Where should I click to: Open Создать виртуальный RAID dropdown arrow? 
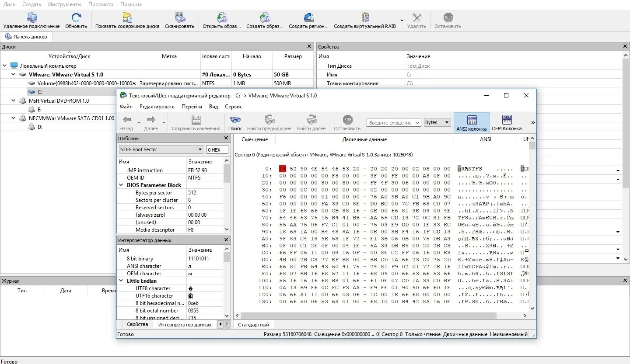pos(402,20)
